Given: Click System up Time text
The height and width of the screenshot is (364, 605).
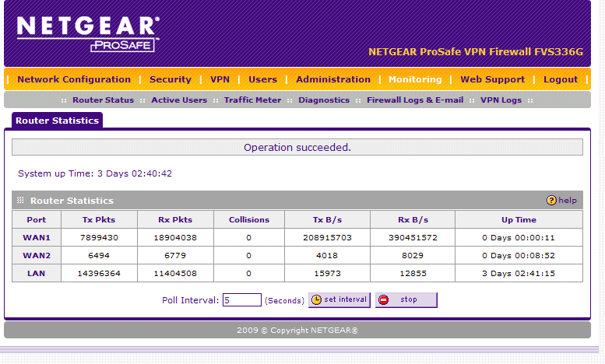Looking at the screenshot, I should click(95, 173).
